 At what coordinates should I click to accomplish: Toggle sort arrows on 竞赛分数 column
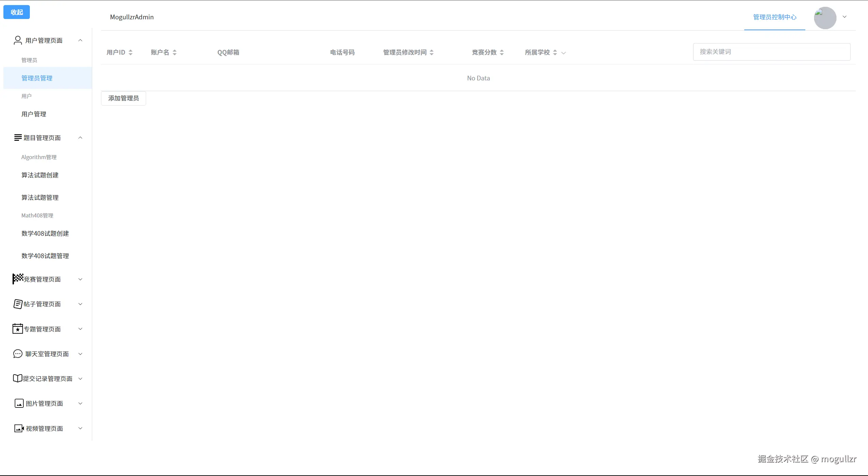point(502,52)
